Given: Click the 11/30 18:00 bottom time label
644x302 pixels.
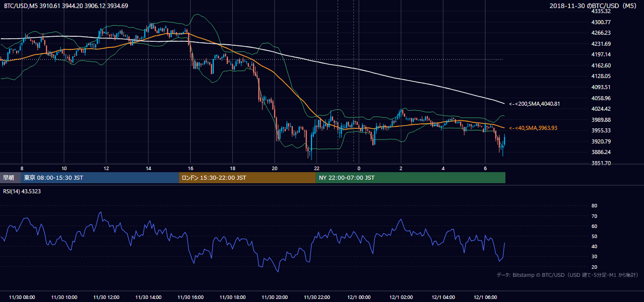Looking at the screenshot, I should [233, 297].
